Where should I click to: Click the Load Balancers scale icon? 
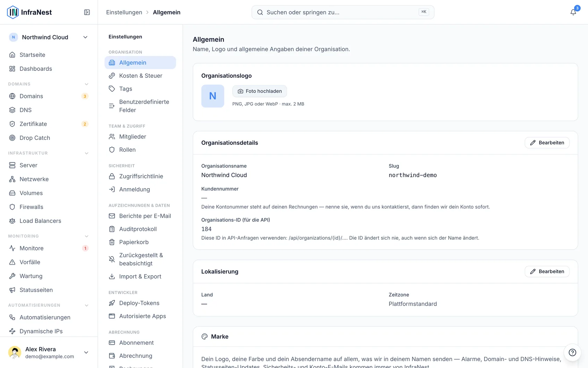click(x=12, y=221)
